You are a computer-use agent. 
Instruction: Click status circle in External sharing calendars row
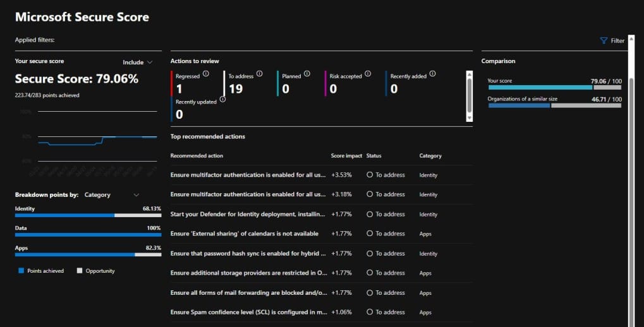pos(370,234)
